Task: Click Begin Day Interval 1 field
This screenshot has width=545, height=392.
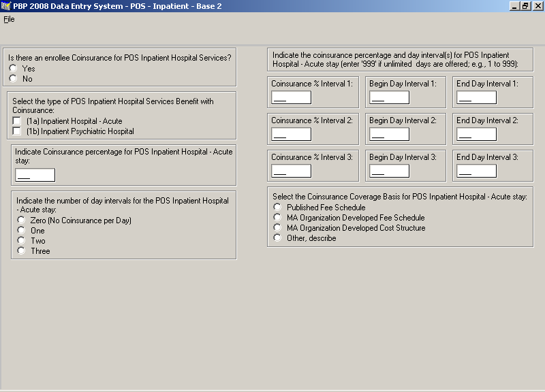Action: pyautogui.click(x=389, y=97)
